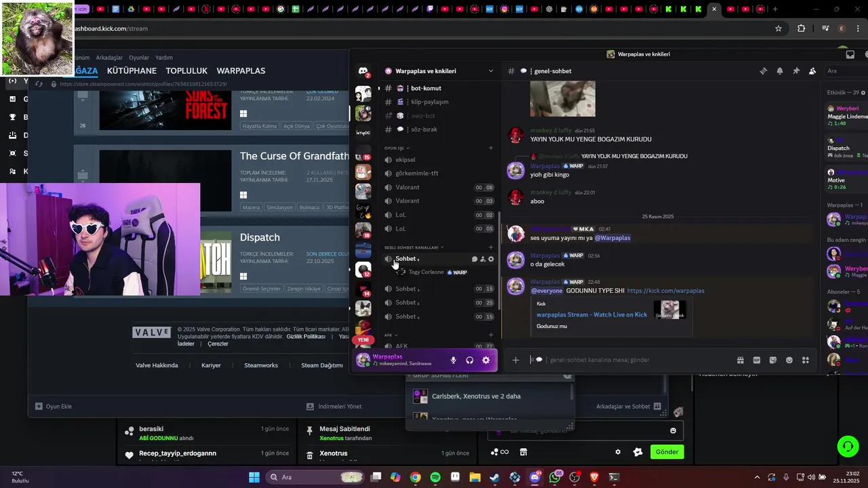Open browser extensions puzzle icon

coord(802,28)
